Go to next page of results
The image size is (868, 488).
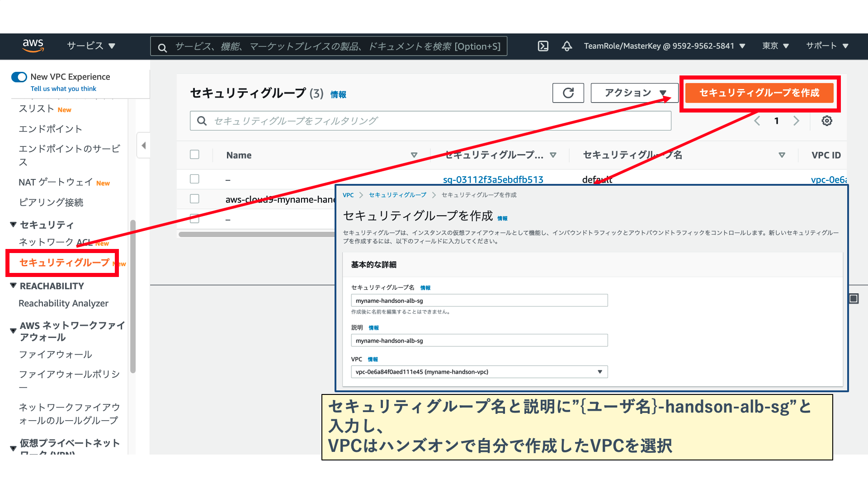[x=797, y=121]
